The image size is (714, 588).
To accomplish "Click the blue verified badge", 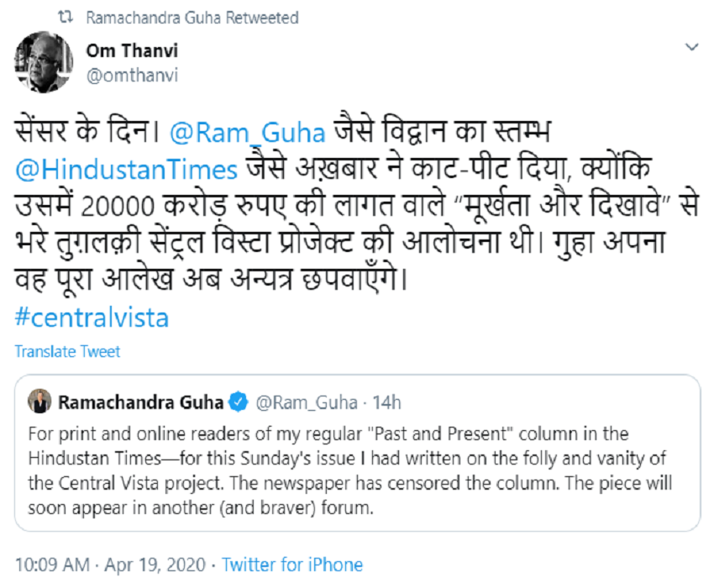I will 238,402.
